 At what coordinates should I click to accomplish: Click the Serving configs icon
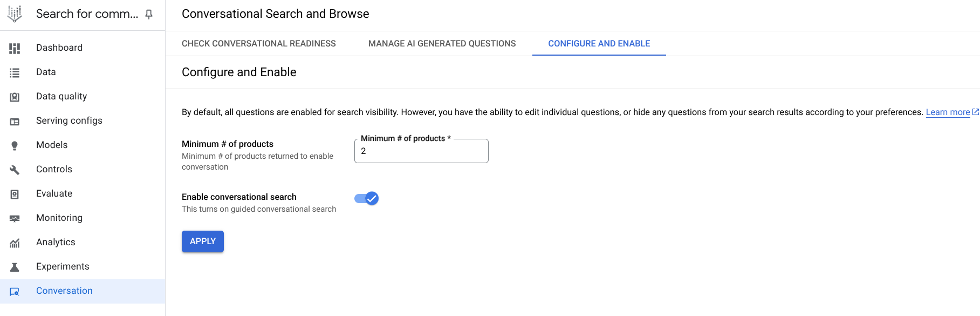[15, 122]
